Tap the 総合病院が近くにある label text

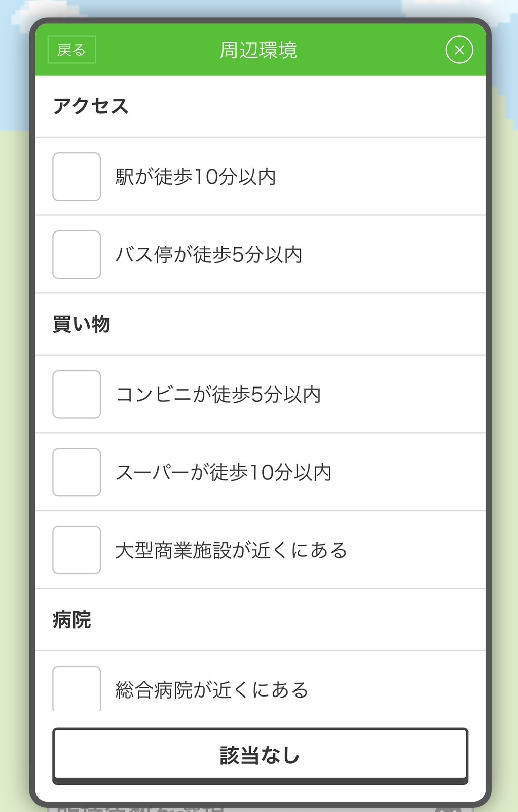212,690
